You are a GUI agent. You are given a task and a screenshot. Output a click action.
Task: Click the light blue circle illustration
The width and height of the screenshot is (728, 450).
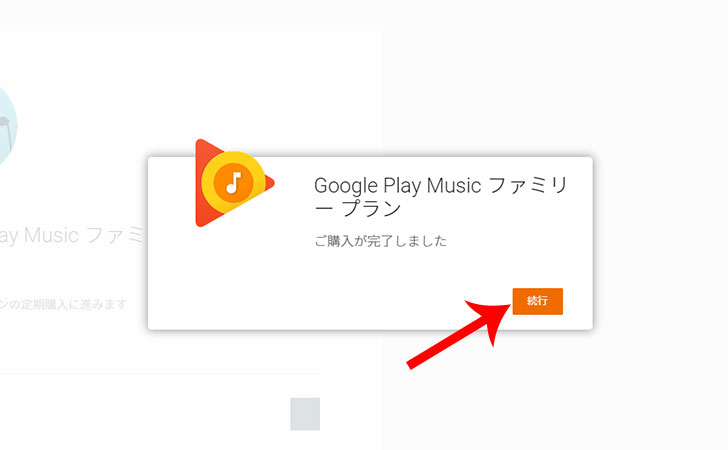coord(7,125)
